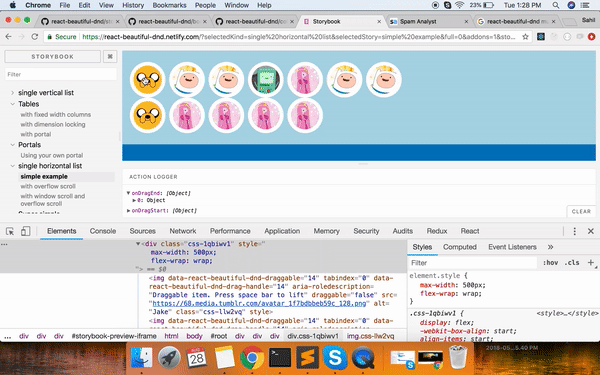Viewport: 600px width, 375px height.
Task: Open the 'with overflow scroll' story
Action: click(x=48, y=186)
